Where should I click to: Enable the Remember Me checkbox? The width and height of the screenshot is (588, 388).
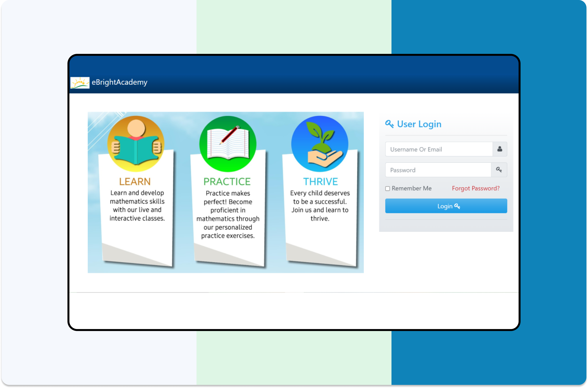pyautogui.click(x=388, y=189)
